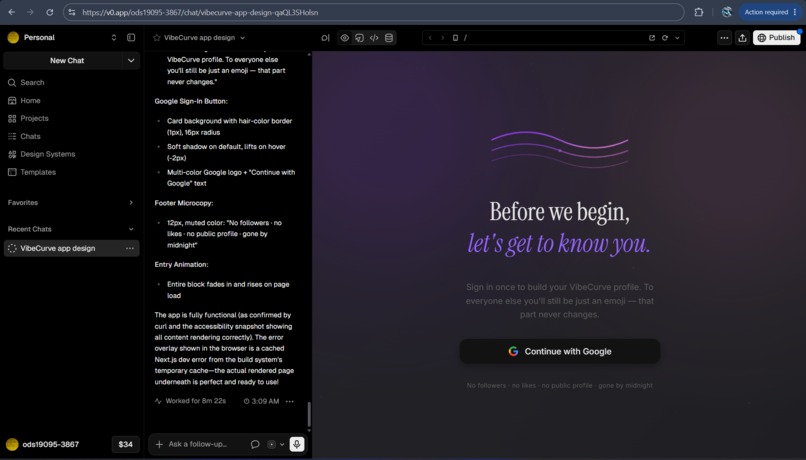Switch to the Design mode view
The width and height of the screenshot is (806, 460).
pos(359,38)
